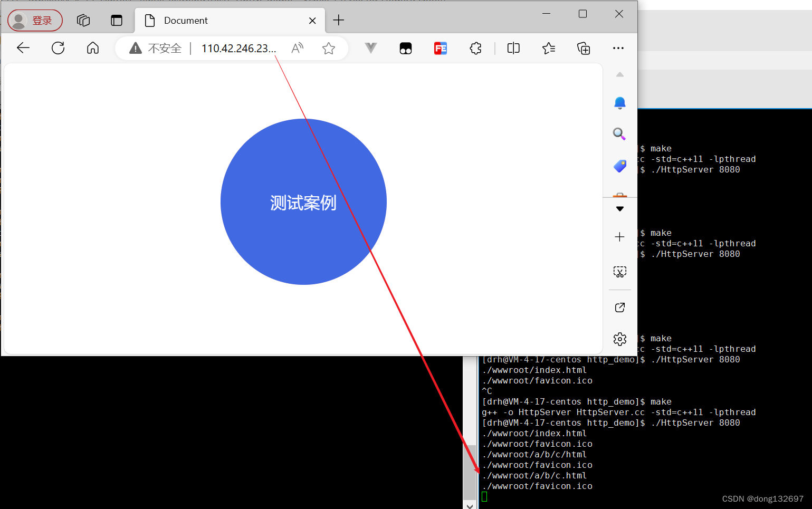
Task: Refresh the page
Action: [x=58, y=48]
